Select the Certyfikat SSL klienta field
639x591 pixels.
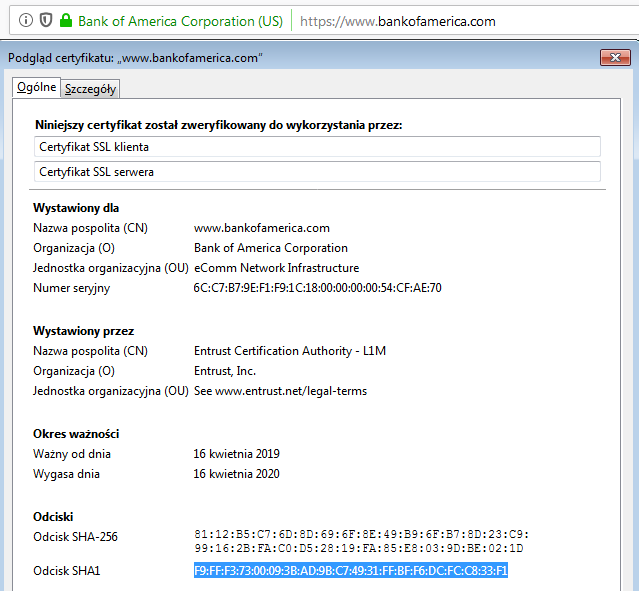click(x=317, y=146)
